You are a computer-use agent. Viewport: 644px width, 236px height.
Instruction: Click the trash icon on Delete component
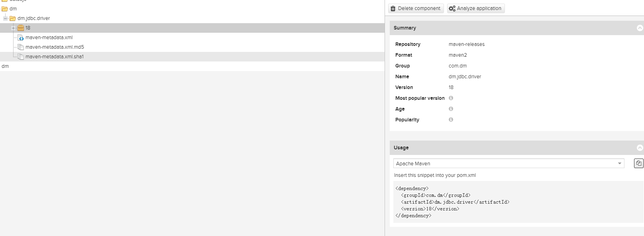point(393,8)
